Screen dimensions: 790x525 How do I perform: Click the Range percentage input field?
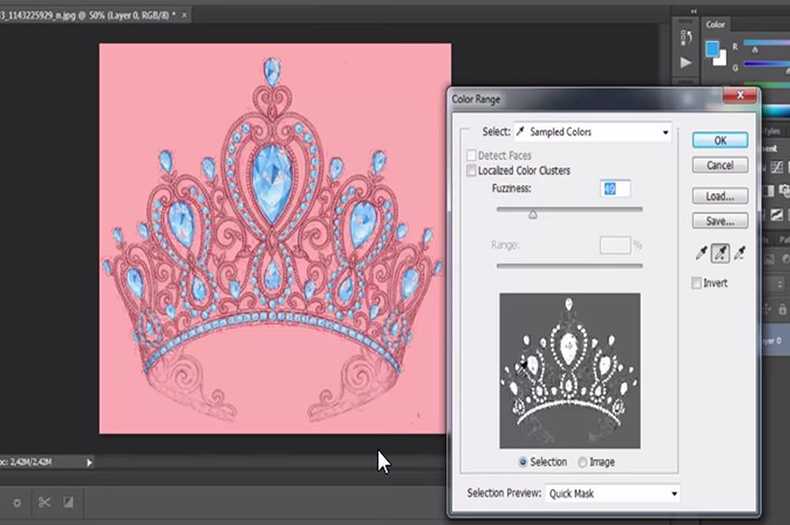click(x=615, y=245)
